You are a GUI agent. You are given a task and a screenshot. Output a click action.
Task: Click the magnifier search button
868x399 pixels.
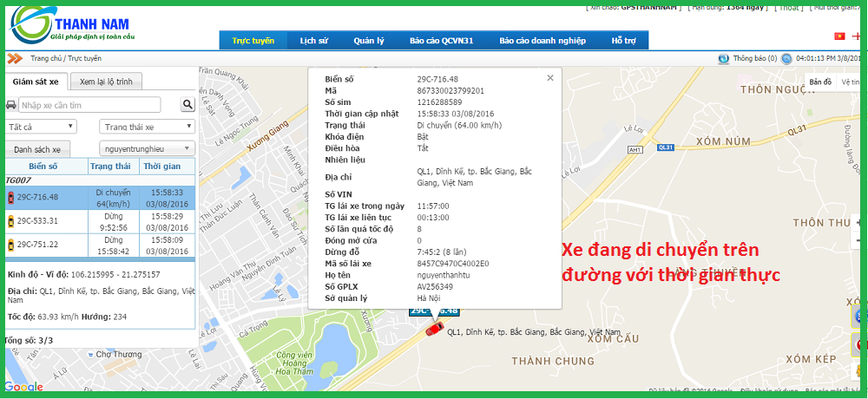(x=187, y=105)
